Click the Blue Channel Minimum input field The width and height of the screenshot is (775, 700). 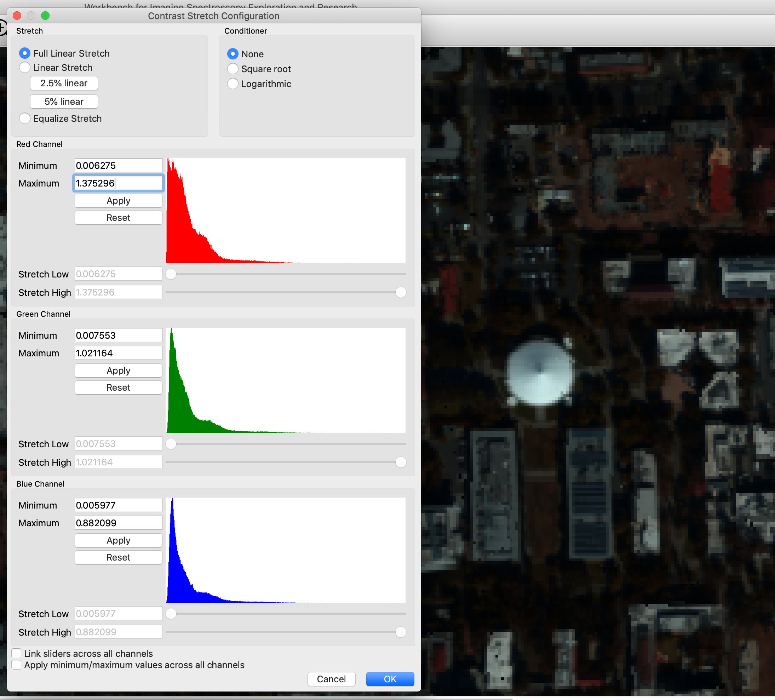pos(118,505)
